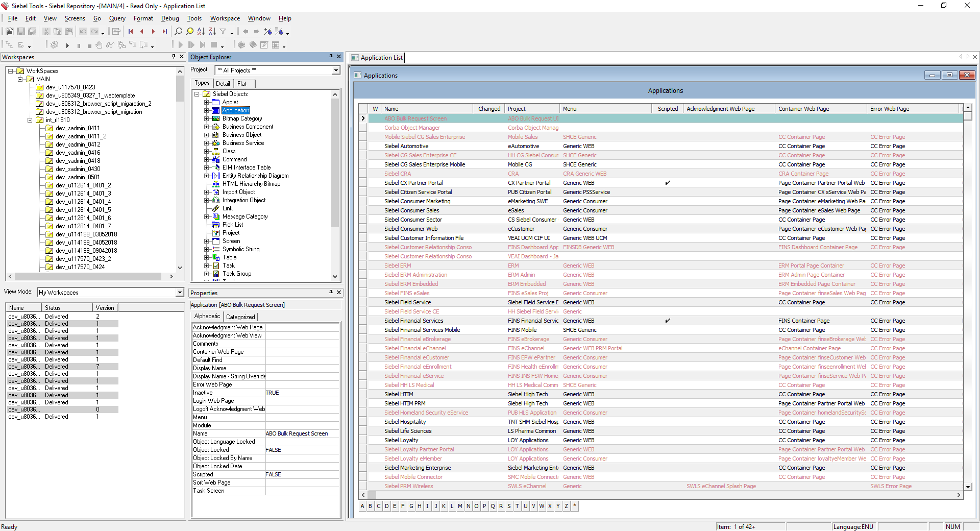Execute query with yellow magnifier icon
980x531 pixels.
189,32
